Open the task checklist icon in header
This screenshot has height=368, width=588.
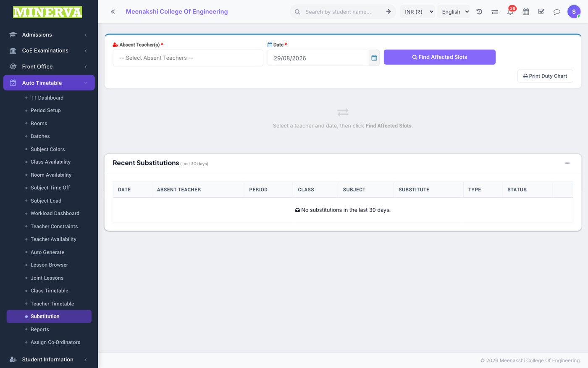541,12
